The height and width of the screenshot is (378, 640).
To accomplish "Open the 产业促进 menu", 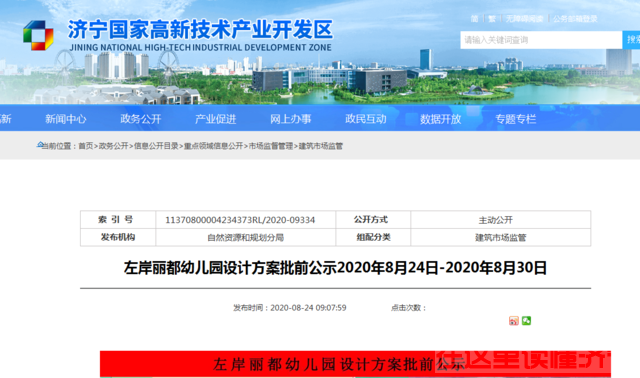I will (216, 119).
